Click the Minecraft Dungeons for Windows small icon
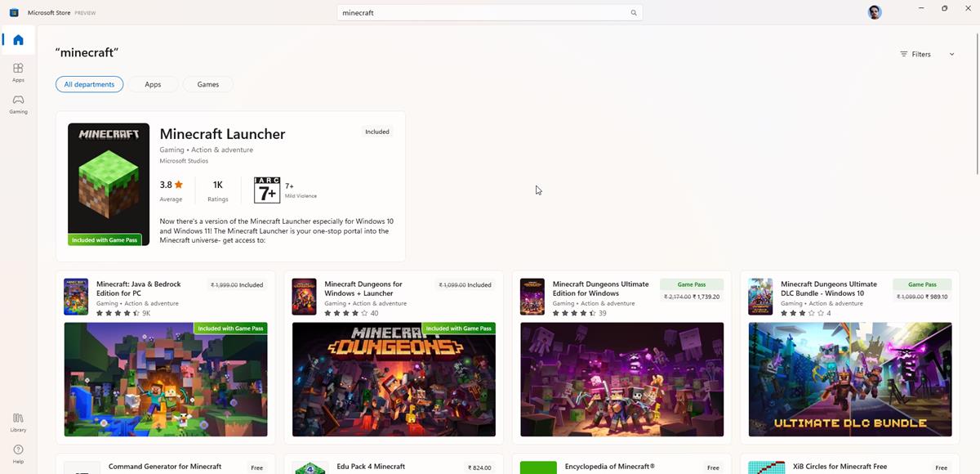This screenshot has height=474, width=980. pos(304,296)
